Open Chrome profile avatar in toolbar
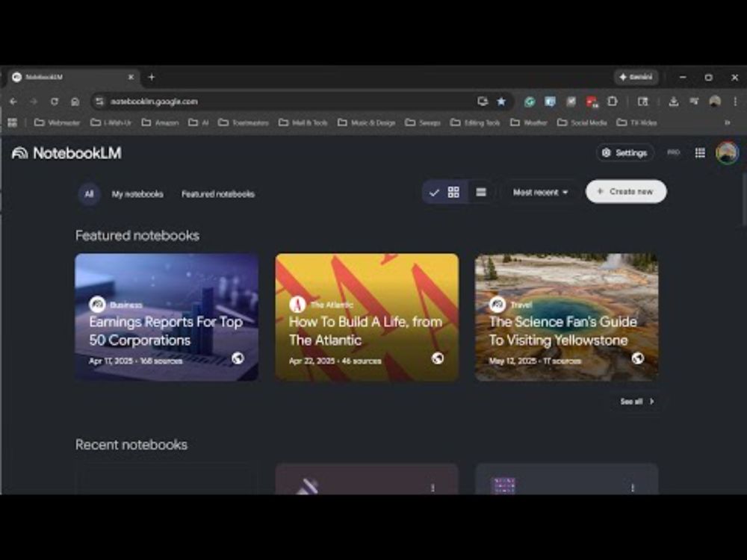The height and width of the screenshot is (560, 747). (x=715, y=102)
